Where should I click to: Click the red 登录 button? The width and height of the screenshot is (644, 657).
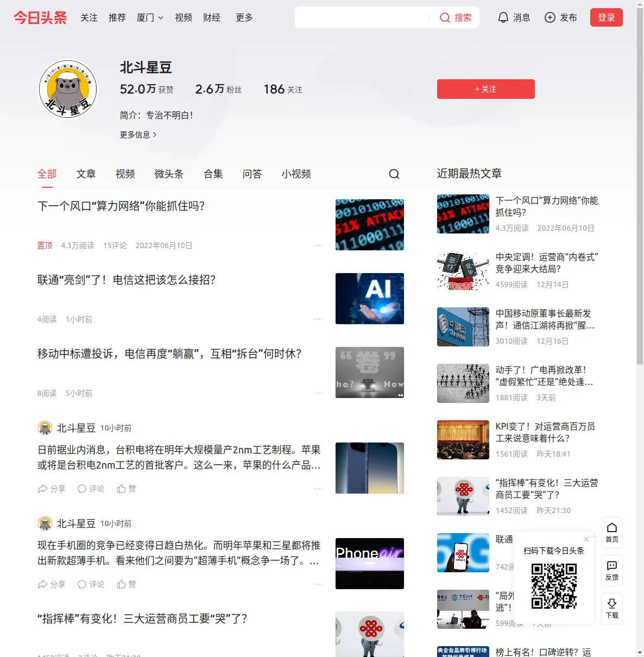click(x=607, y=17)
